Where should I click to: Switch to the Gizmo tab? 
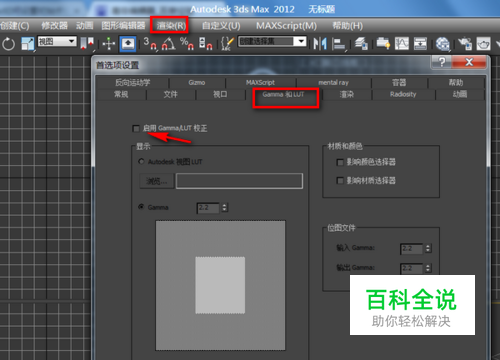[x=197, y=82]
